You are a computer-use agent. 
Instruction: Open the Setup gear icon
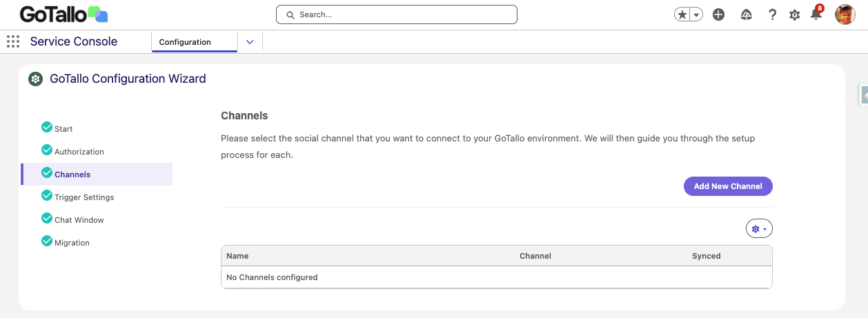(795, 14)
